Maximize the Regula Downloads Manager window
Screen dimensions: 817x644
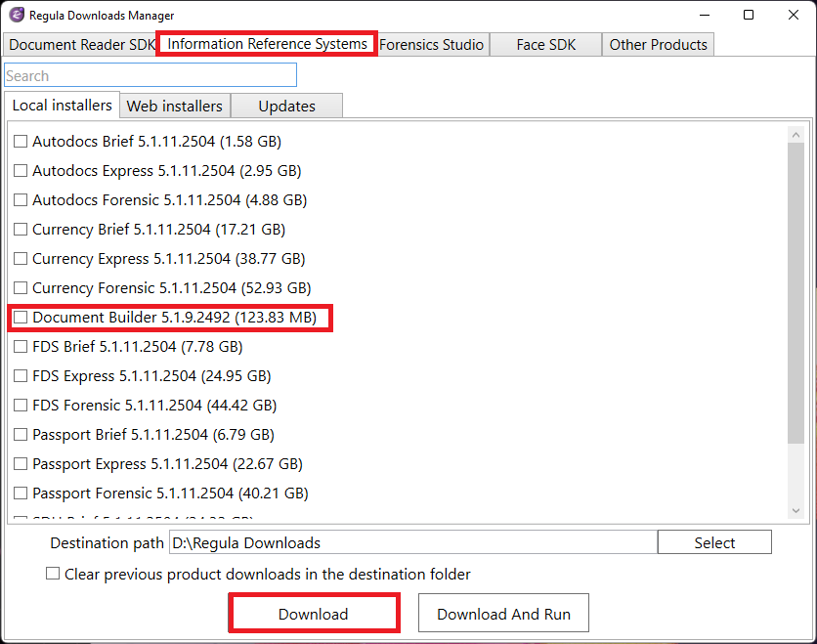point(749,15)
